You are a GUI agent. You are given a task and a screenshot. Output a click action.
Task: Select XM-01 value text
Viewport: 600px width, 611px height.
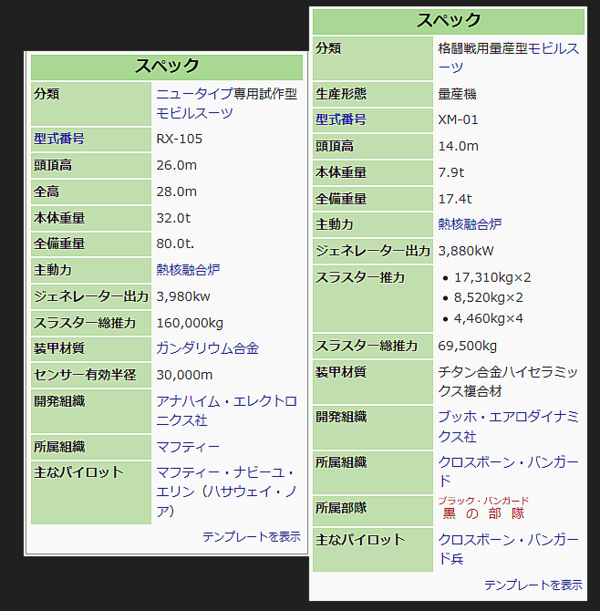point(458,120)
